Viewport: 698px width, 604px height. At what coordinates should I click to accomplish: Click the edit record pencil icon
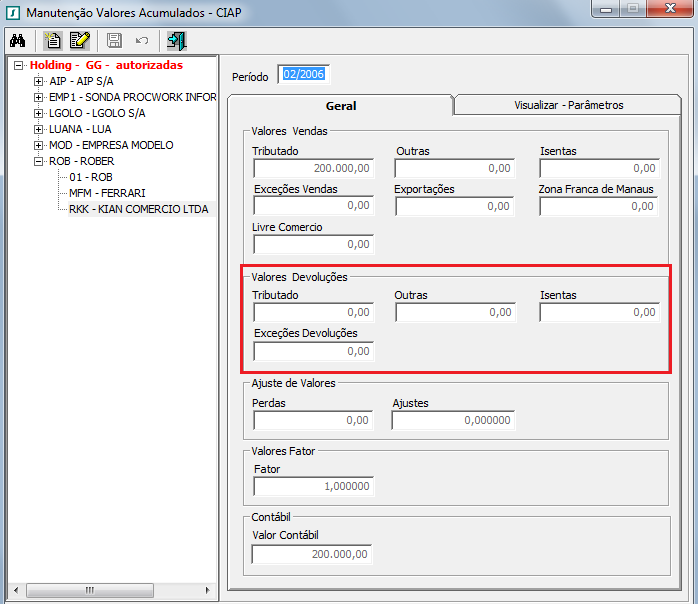80,41
